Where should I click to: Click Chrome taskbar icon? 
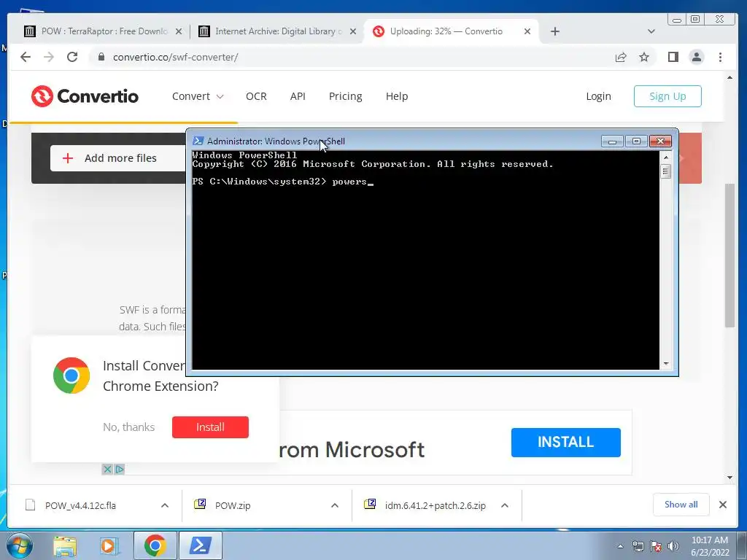pyautogui.click(x=155, y=545)
